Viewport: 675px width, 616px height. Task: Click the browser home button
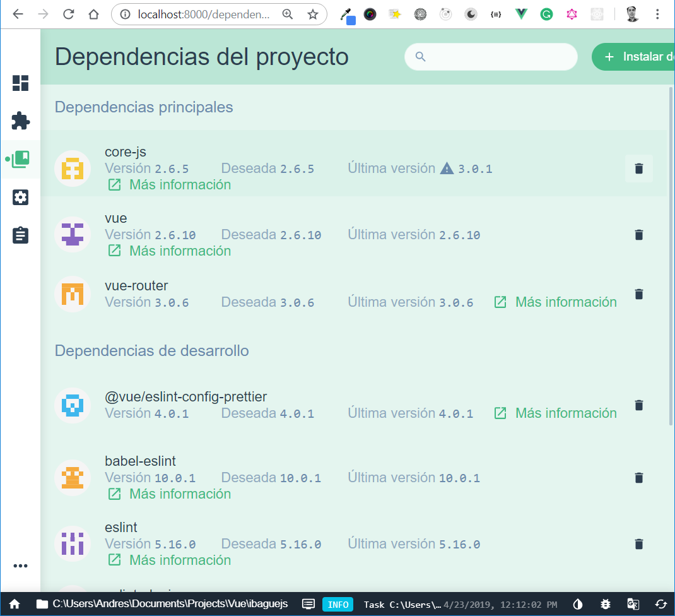(93, 15)
